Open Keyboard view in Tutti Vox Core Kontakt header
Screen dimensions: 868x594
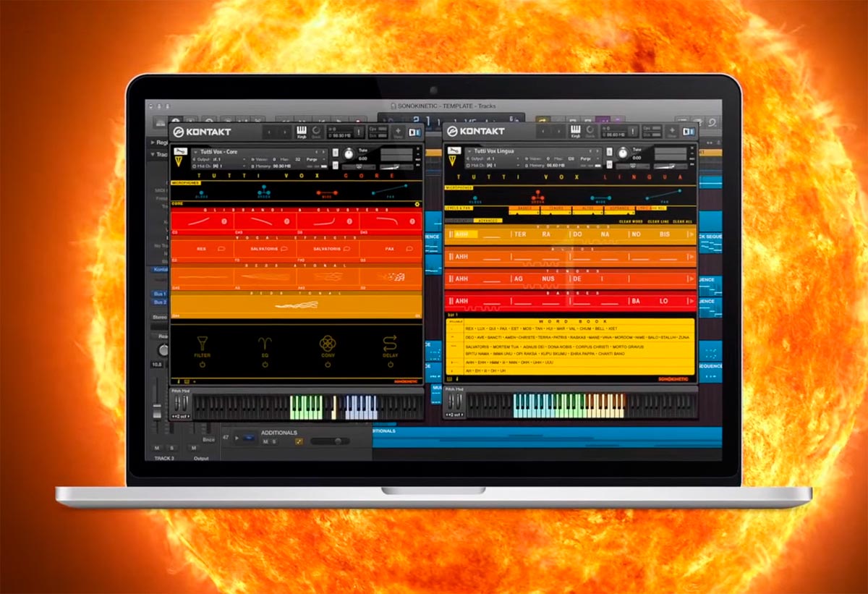302,132
